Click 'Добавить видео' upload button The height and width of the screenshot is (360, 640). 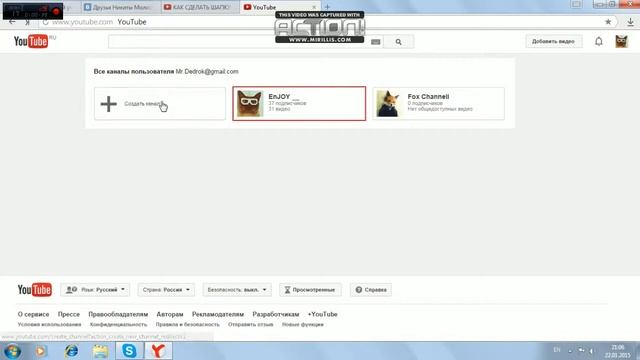tap(553, 42)
